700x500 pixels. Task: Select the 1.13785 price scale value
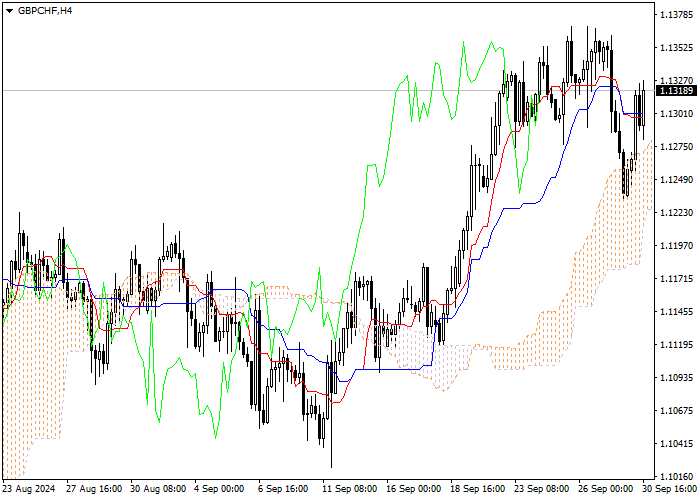pos(677,15)
